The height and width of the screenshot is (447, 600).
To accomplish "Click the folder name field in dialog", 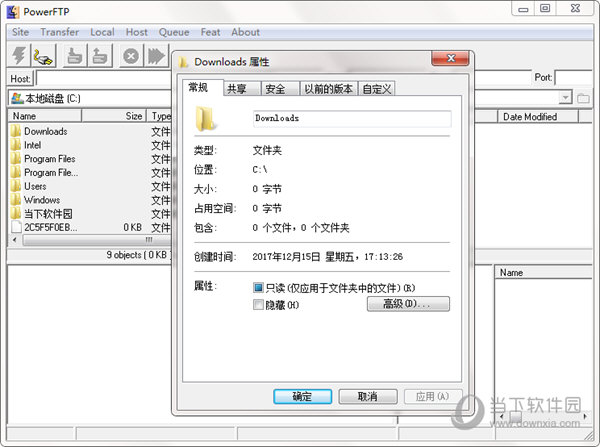I will click(352, 118).
